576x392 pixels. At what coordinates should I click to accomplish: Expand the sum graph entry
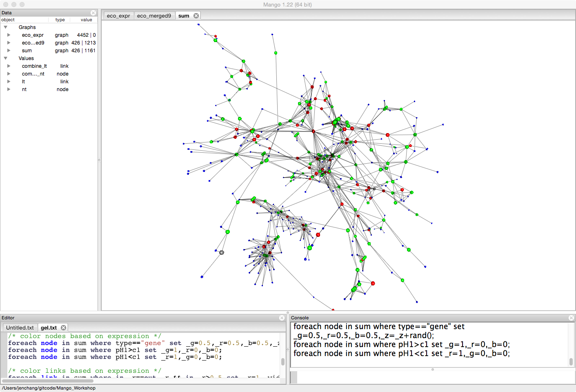point(9,51)
